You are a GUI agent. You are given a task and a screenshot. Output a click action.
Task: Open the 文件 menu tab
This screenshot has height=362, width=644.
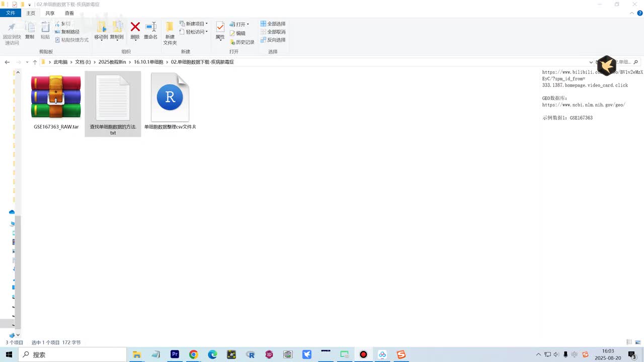(11, 13)
